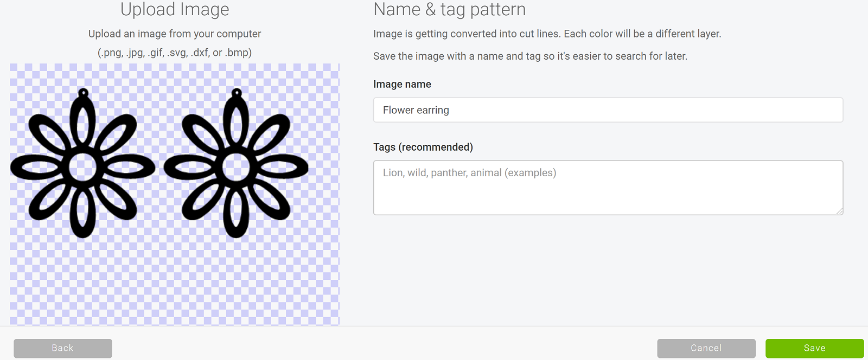Cancel the image upload
Image resolution: width=868 pixels, height=360 pixels.
tap(706, 348)
